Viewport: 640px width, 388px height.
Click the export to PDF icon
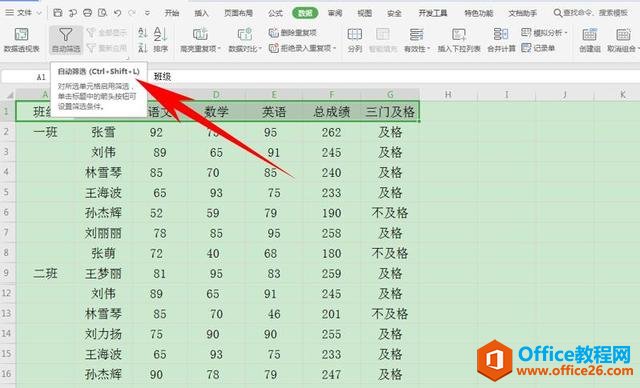pos(73,13)
